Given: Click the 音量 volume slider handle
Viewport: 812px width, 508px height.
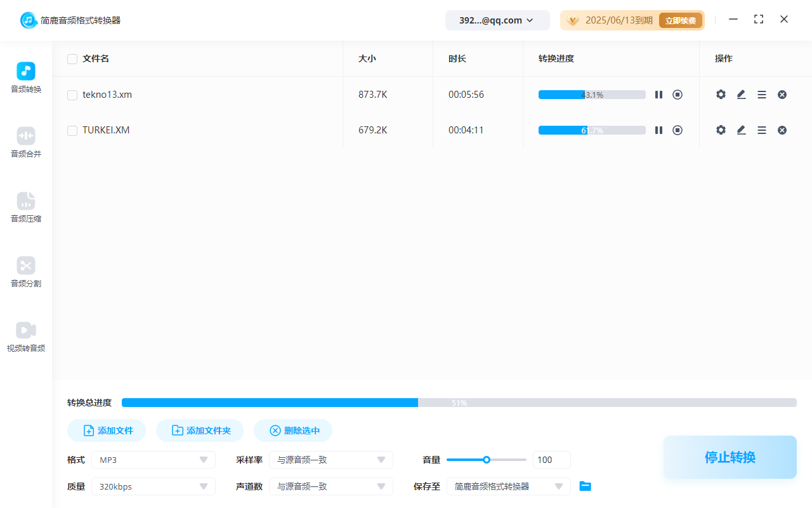Looking at the screenshot, I should 487,460.
